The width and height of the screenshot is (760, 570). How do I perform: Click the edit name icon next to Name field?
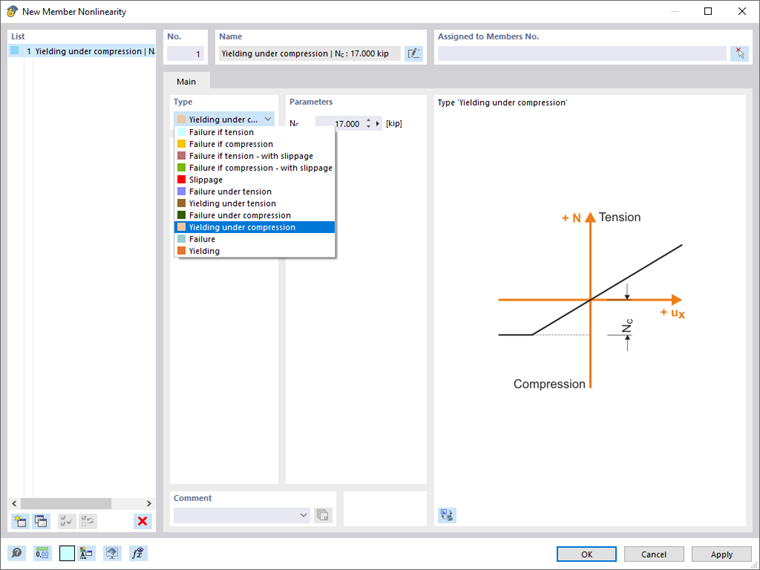[x=413, y=53]
